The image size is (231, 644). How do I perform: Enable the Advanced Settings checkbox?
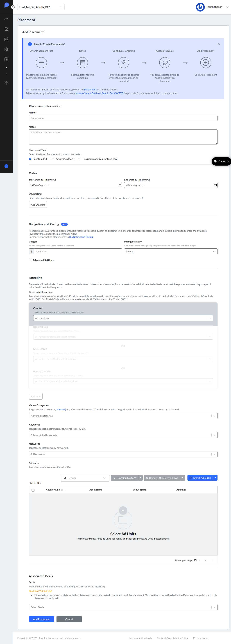click(30, 260)
